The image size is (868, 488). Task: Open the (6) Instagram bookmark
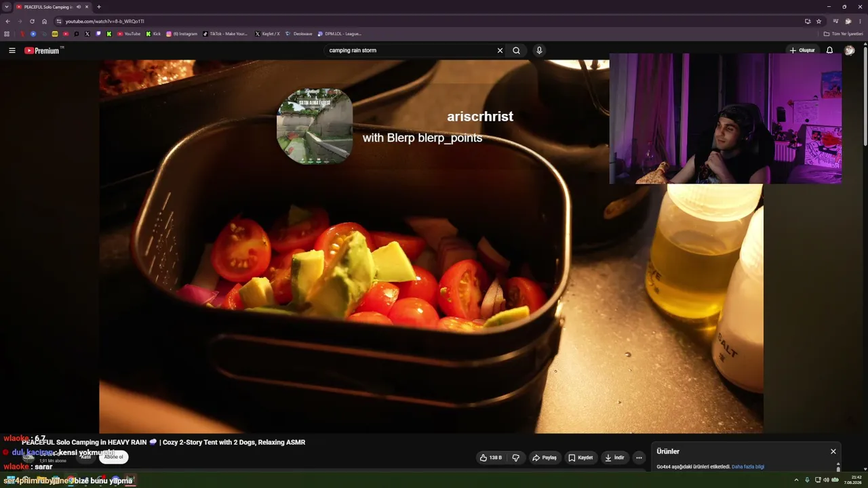(182, 34)
